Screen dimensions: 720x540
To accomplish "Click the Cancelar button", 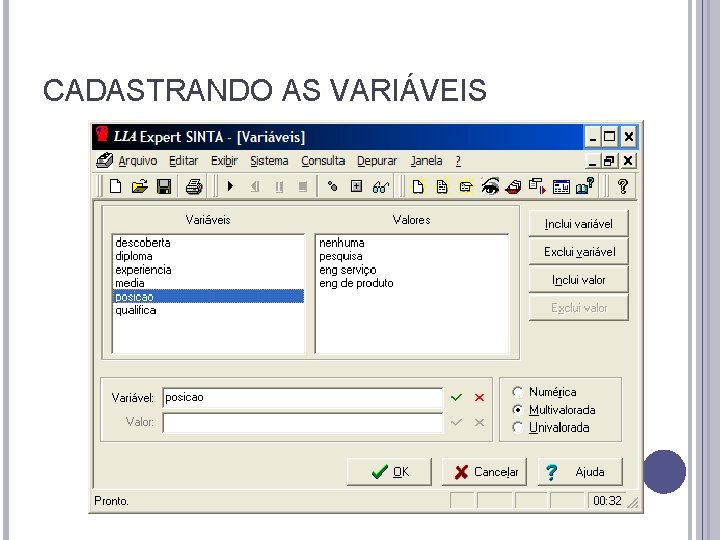I will pyautogui.click(x=484, y=472).
